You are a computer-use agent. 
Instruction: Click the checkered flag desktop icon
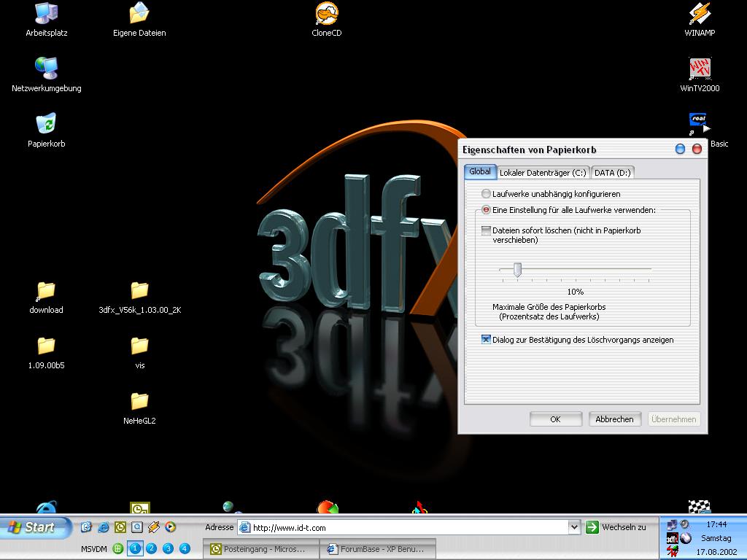point(700,507)
